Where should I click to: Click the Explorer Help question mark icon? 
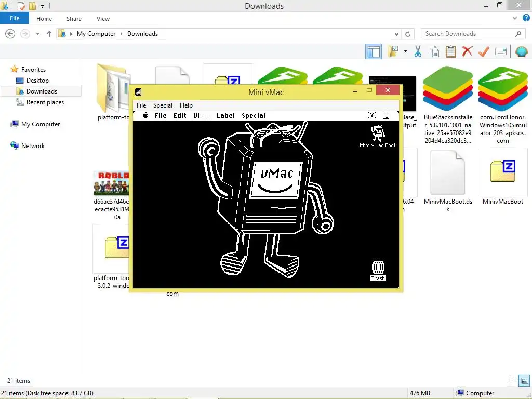[526, 18]
